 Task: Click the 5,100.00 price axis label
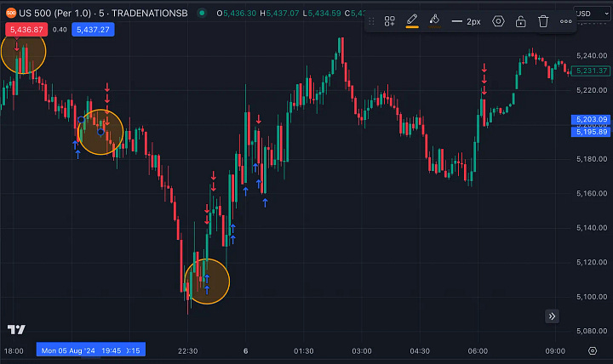(592, 297)
